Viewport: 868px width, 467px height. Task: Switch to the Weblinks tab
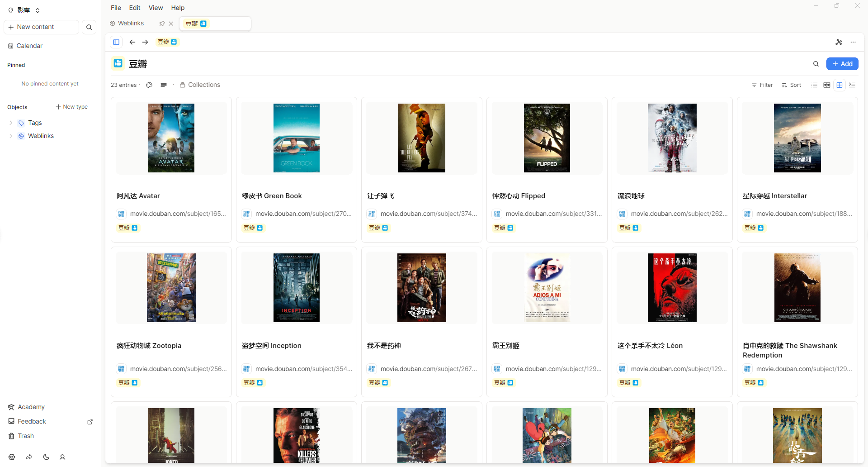131,24
